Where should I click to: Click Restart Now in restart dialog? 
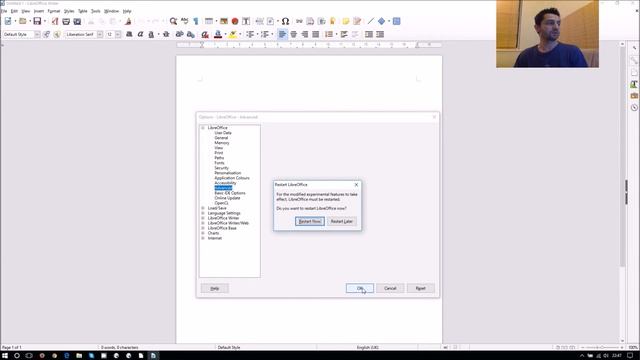pyautogui.click(x=310, y=221)
